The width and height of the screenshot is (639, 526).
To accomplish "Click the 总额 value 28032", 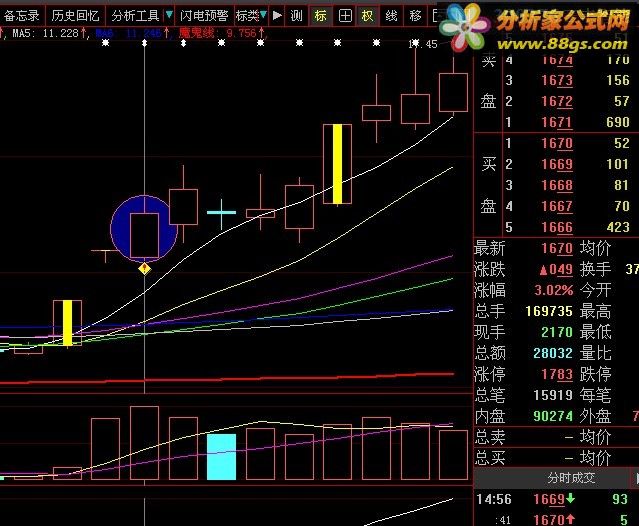I will click(x=553, y=353).
